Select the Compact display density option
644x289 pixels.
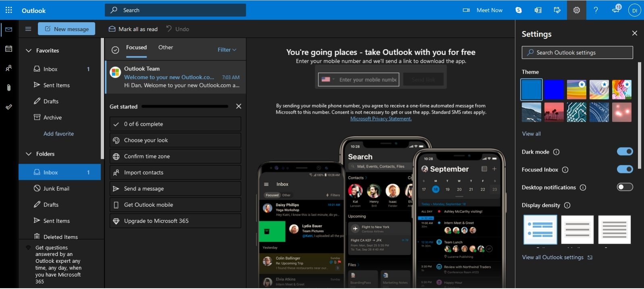tap(615, 229)
